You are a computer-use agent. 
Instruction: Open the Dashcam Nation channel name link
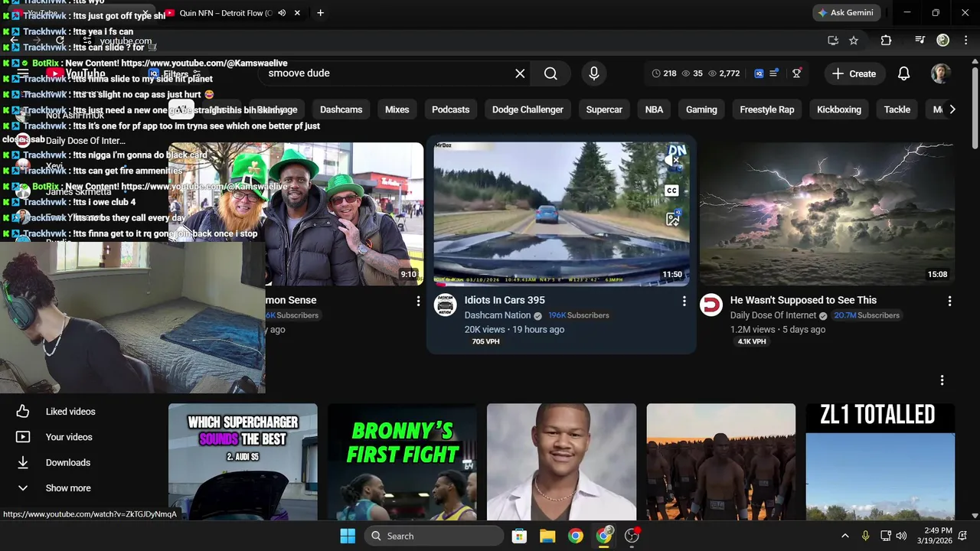tap(498, 315)
